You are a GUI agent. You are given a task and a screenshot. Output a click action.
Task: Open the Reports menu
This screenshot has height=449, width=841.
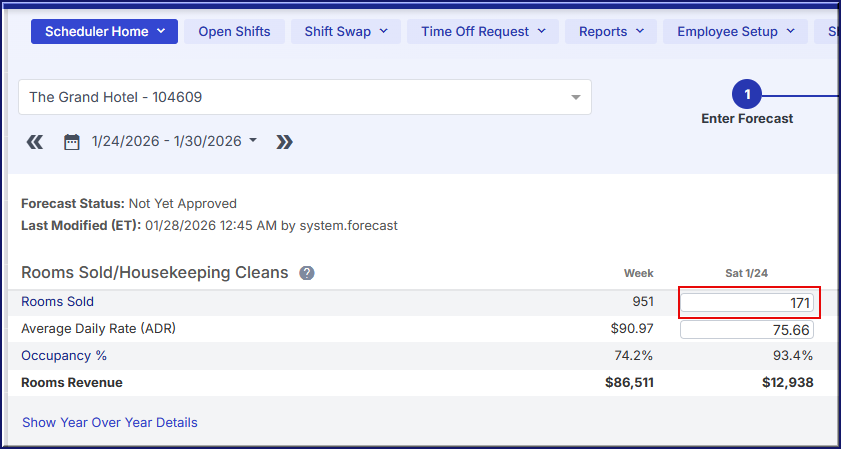click(610, 31)
